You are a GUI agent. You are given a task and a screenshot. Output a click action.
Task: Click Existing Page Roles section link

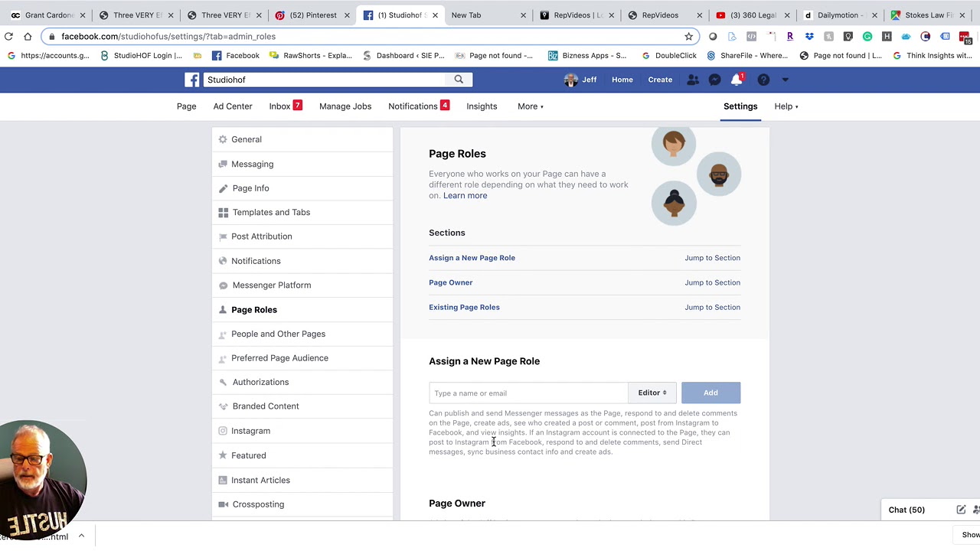click(x=464, y=307)
